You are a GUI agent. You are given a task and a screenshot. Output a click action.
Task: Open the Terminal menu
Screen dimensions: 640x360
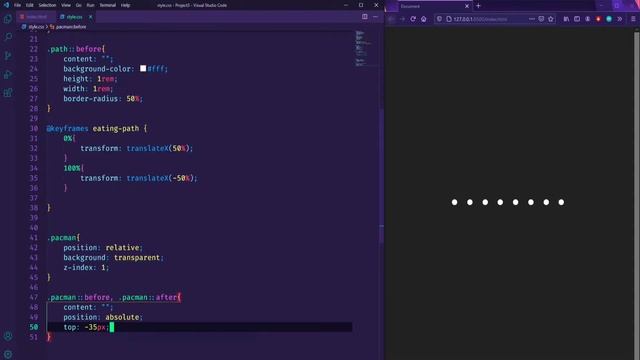[x=107, y=5]
